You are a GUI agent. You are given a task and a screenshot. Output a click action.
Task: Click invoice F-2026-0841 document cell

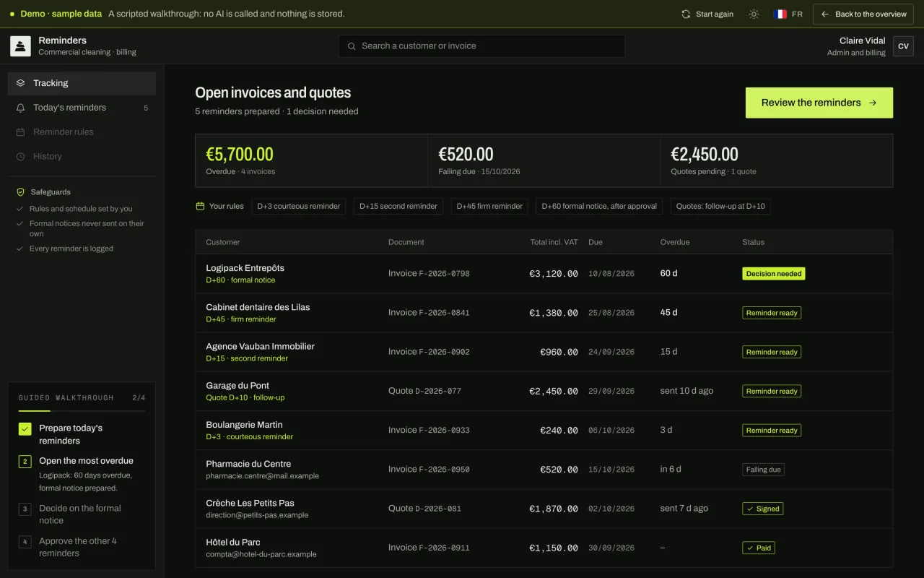[x=429, y=313]
